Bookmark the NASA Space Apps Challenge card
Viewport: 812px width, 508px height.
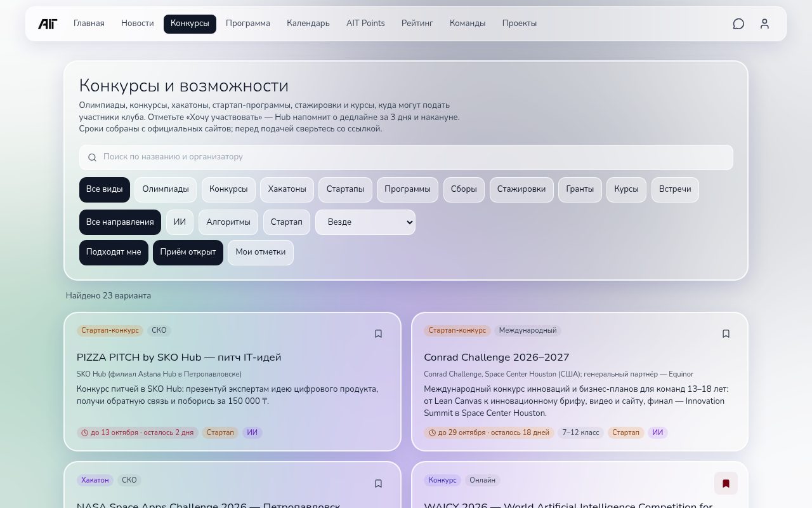[x=378, y=483]
